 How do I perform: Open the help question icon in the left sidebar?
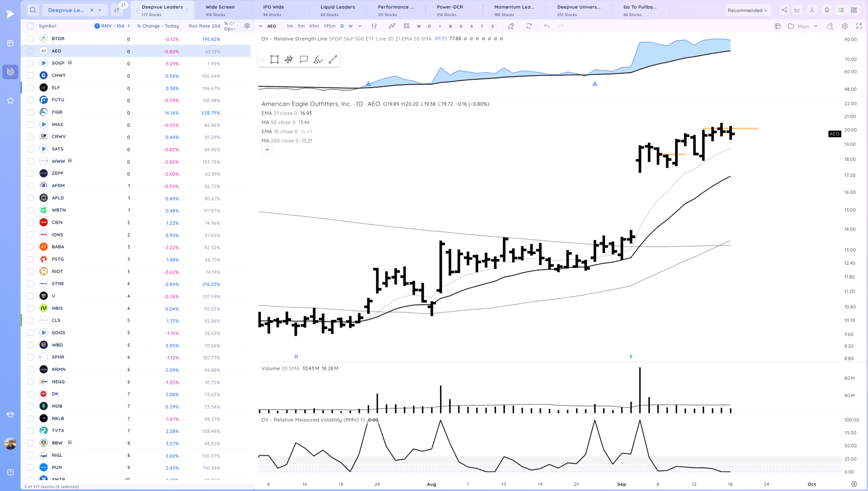[x=10, y=472]
